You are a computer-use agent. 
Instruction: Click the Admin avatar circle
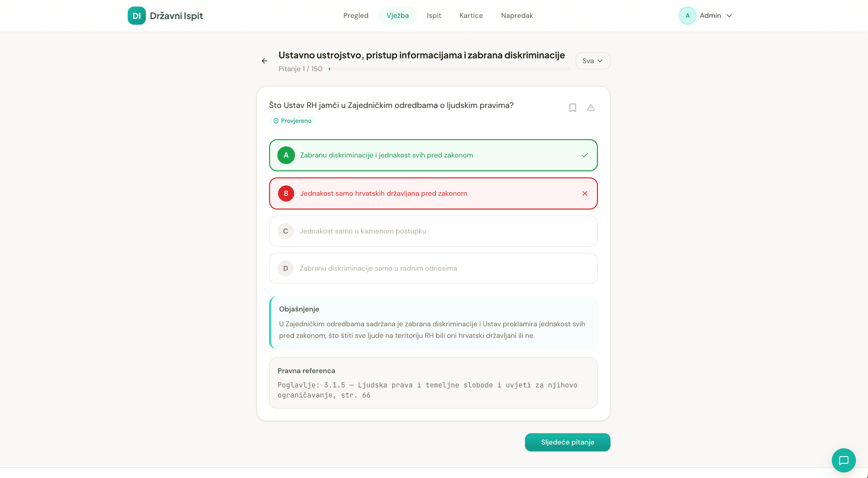pos(687,15)
